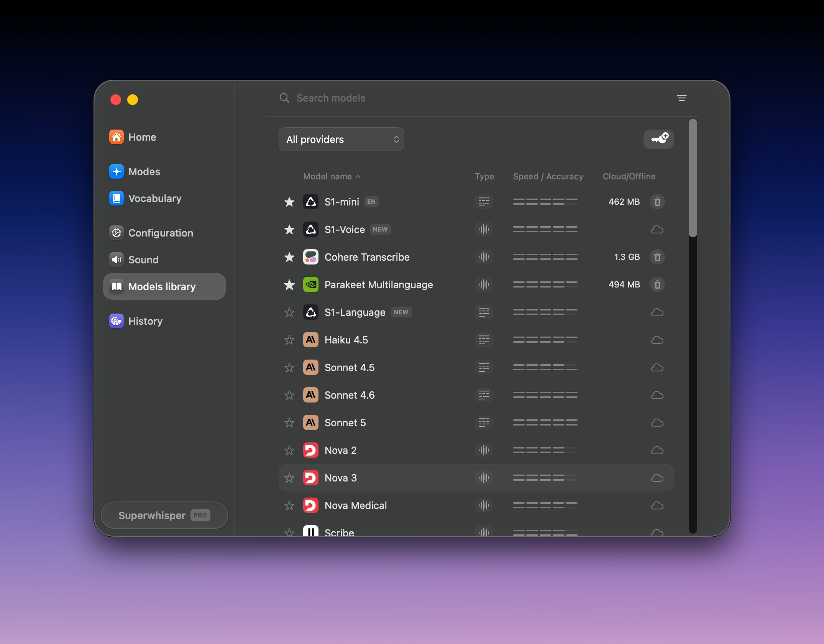
Task: Click the Haiku 4.5 cloud icon
Action: pyautogui.click(x=657, y=340)
